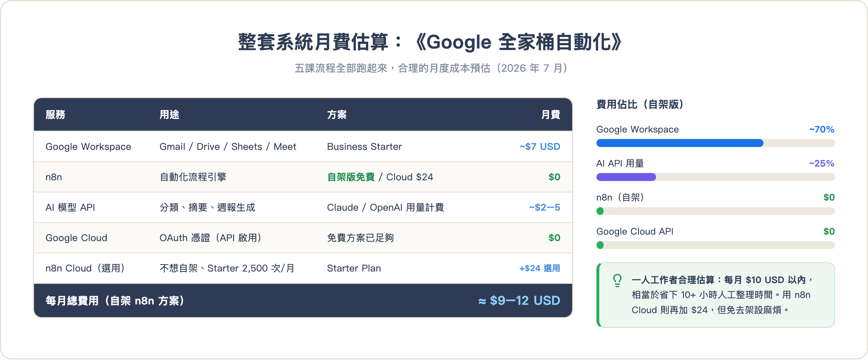Click the 'AI API 用量' chart label

(x=620, y=163)
